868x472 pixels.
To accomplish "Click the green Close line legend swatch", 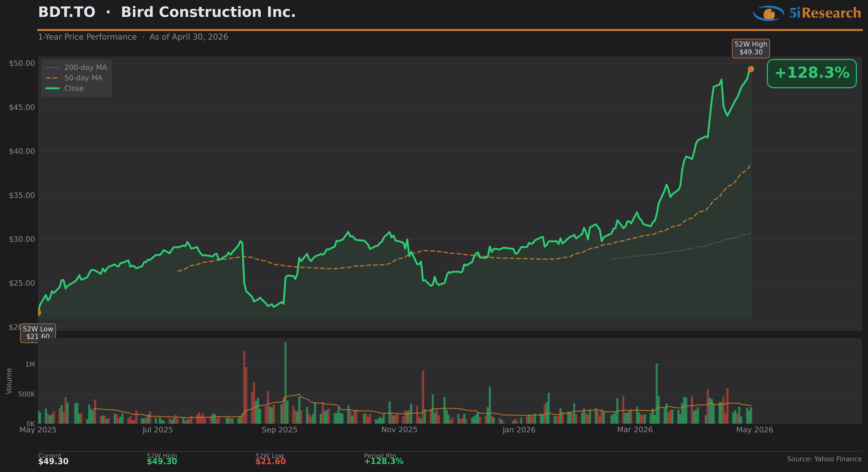I will (53, 88).
